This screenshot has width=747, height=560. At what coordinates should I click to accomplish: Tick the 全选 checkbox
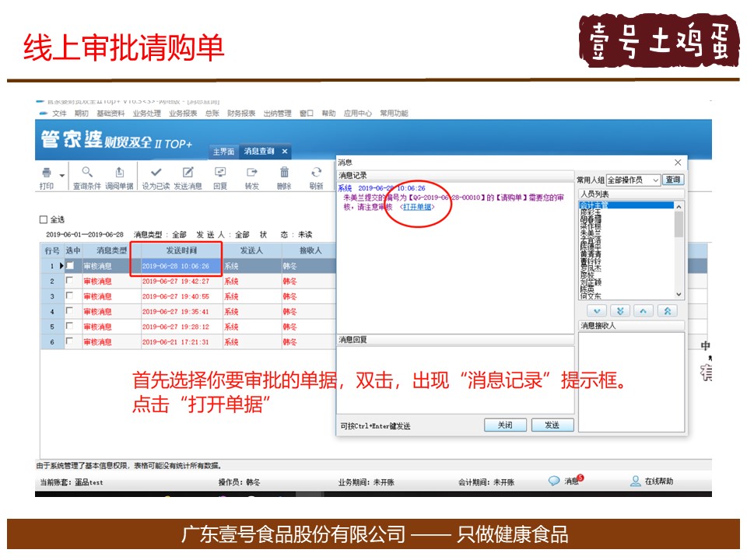pos(44,219)
